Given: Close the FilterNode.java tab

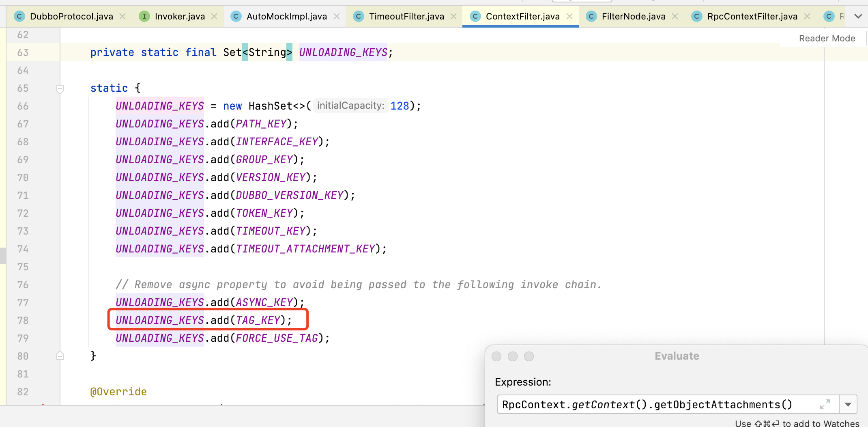Looking at the screenshot, I should pos(675,16).
